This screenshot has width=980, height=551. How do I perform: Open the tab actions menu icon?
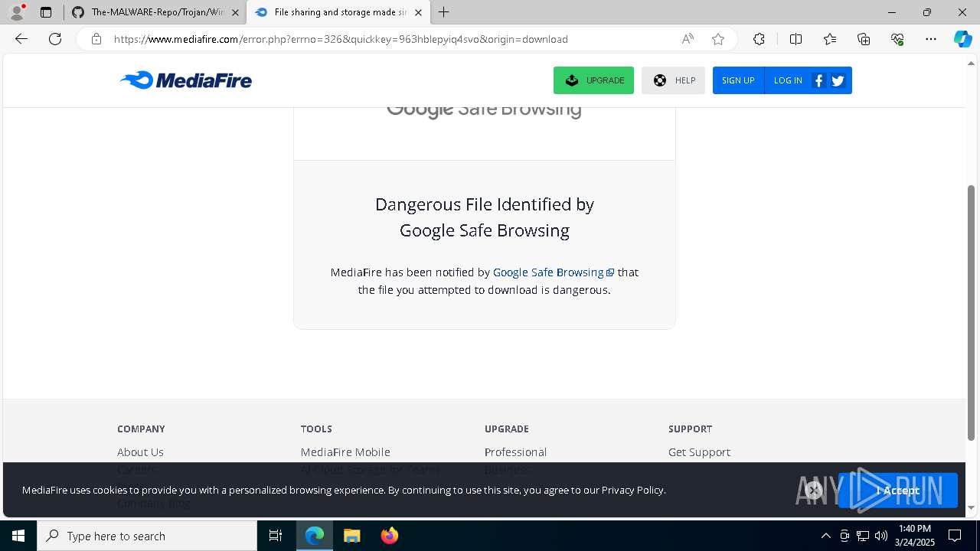(x=46, y=12)
